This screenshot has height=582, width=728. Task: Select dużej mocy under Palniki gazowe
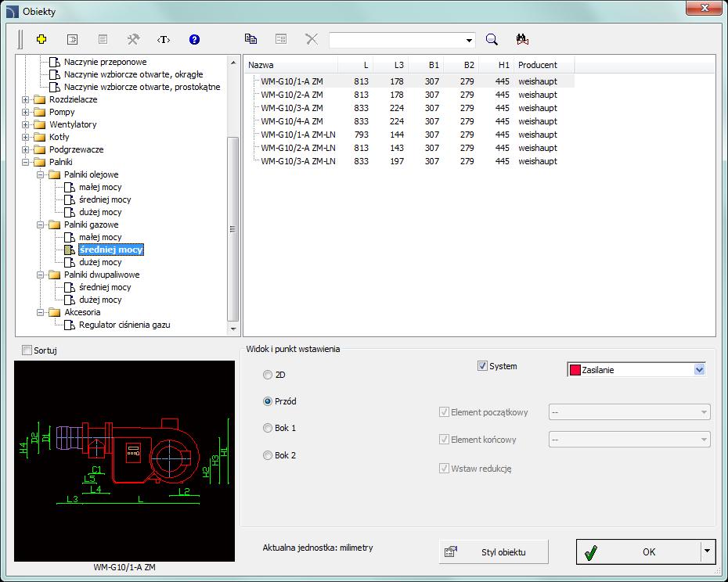(x=100, y=262)
